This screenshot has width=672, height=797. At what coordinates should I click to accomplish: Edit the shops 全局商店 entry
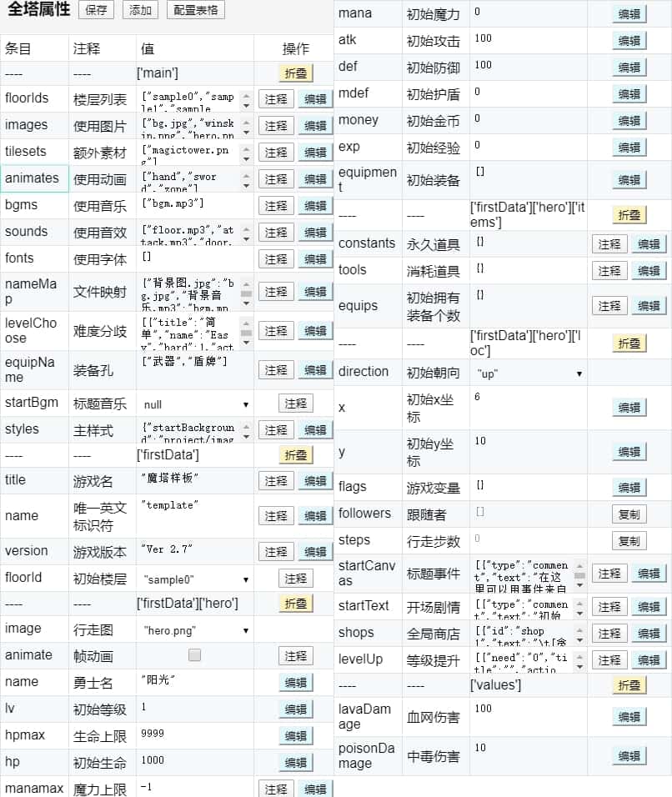649,634
